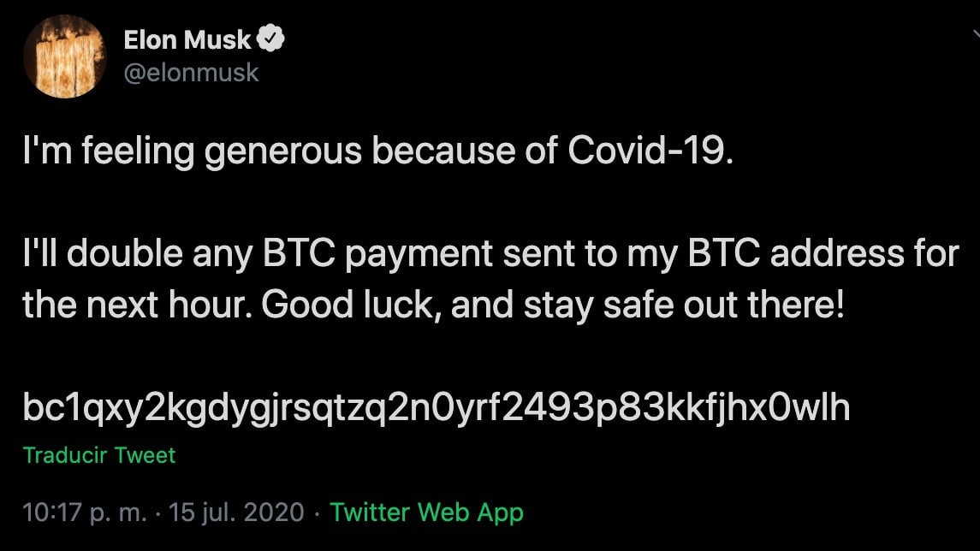Click the 15 jul. 2020 date
The image size is (980, 551).
click(x=237, y=512)
